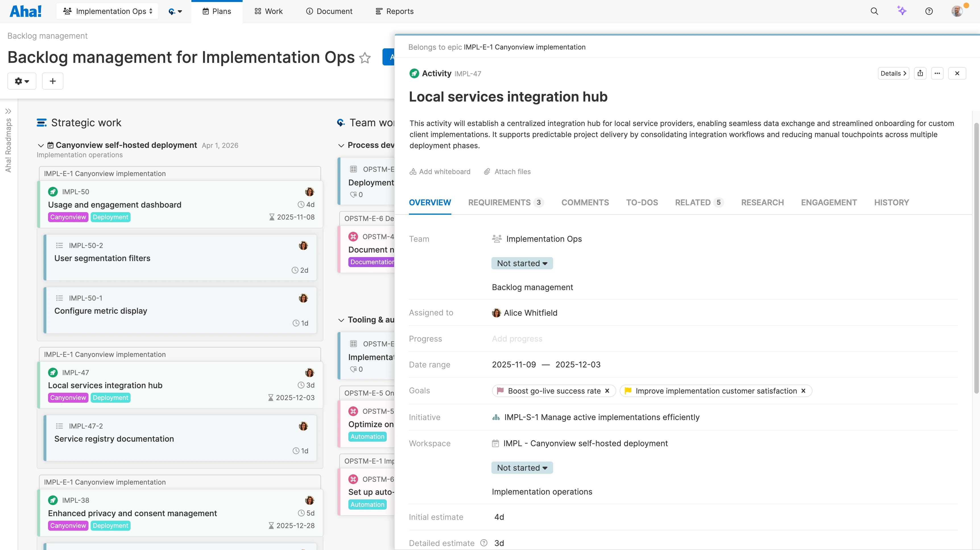Open the Implementation Ops workspace selector
Image resolution: width=980 pixels, height=550 pixels.
[x=108, y=11]
